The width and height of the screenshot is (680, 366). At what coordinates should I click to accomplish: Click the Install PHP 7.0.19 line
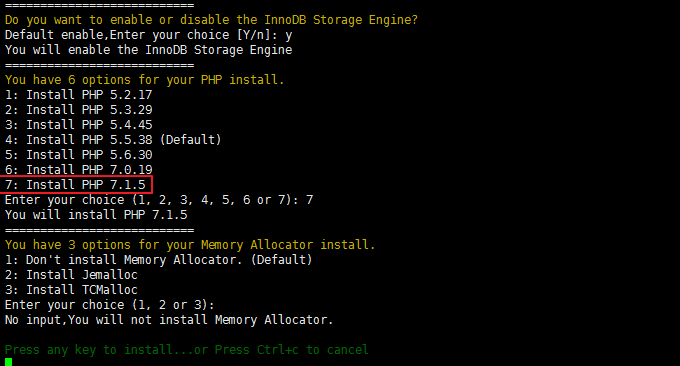[x=78, y=170]
